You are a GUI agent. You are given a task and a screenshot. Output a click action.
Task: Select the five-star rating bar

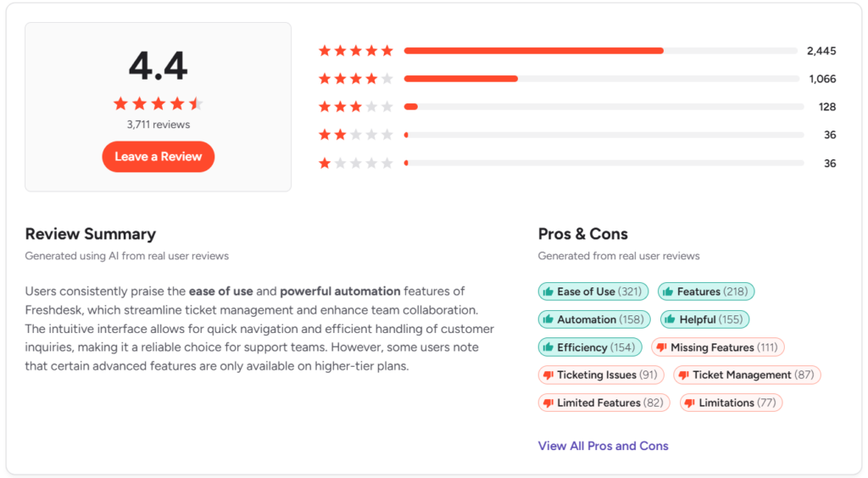tap(601, 51)
